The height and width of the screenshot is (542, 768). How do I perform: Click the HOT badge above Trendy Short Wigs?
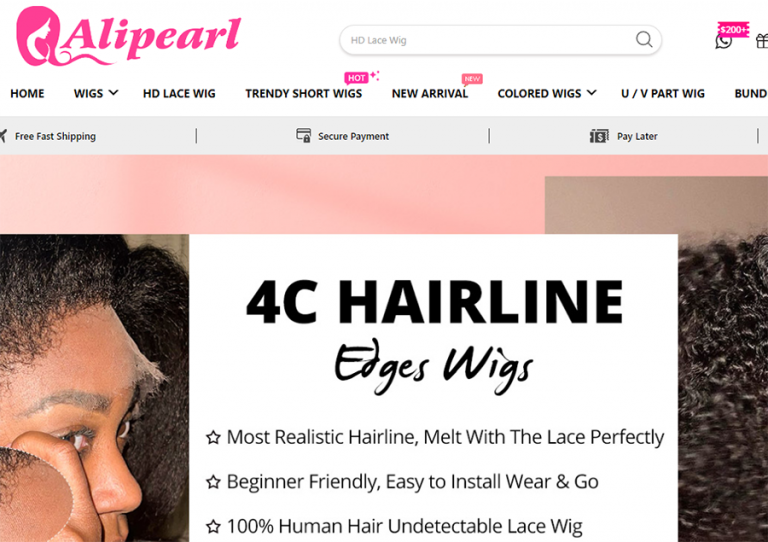[356, 78]
